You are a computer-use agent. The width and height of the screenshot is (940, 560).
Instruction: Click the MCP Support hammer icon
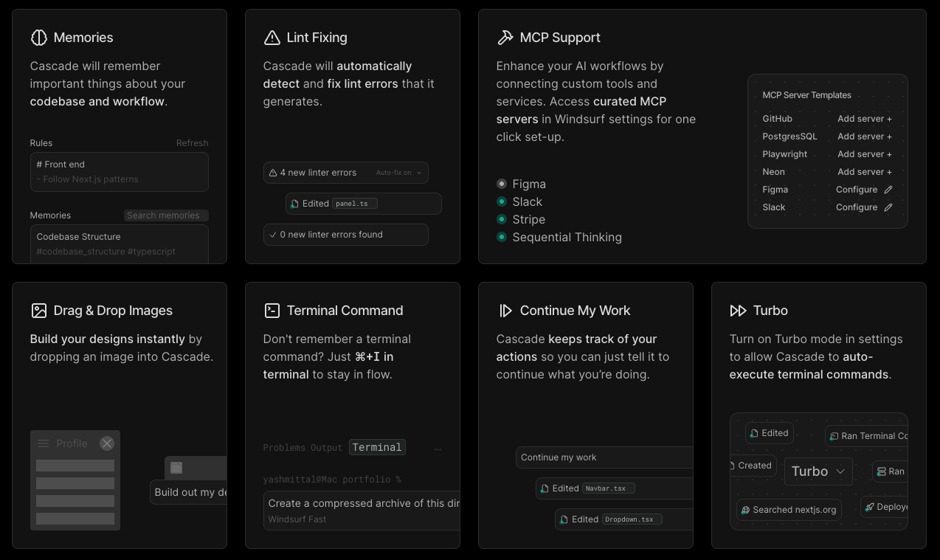(505, 38)
